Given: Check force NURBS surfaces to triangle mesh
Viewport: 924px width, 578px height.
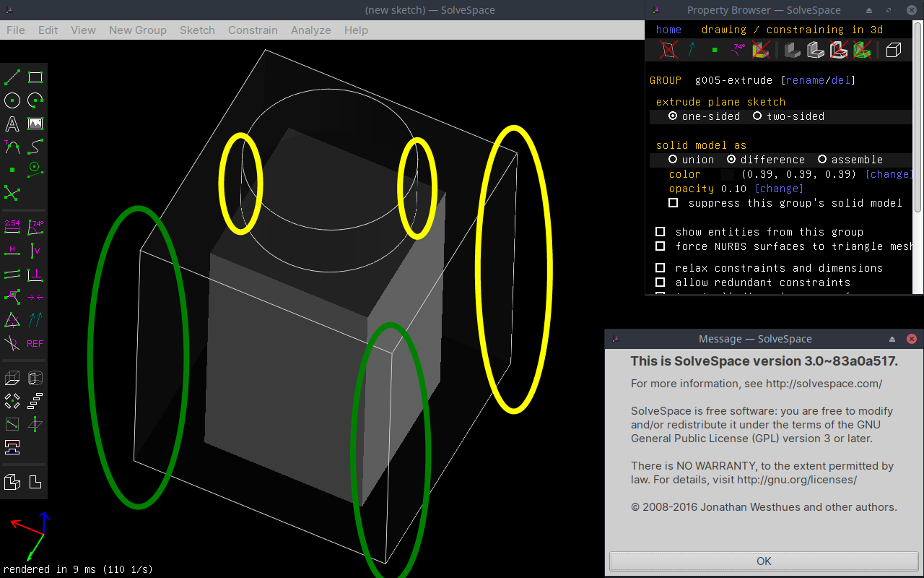Looking at the screenshot, I should click(x=660, y=246).
